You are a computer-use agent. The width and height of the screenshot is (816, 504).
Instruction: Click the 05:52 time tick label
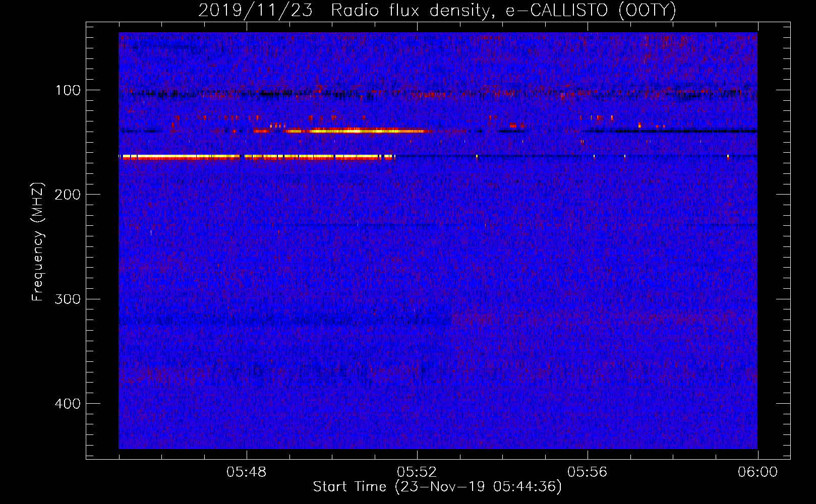[417, 472]
